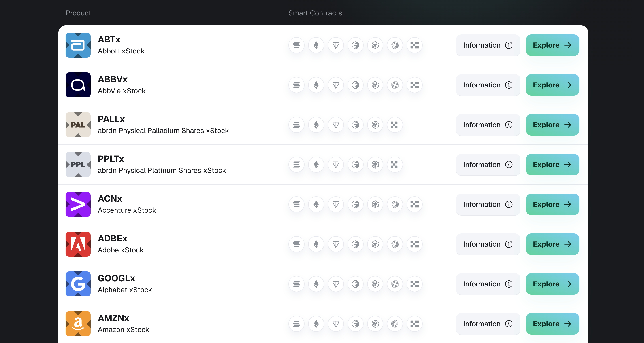Select the 'abrdn Physical Palladium Shares xStock' text
The width and height of the screenshot is (644, 343).
tap(163, 131)
